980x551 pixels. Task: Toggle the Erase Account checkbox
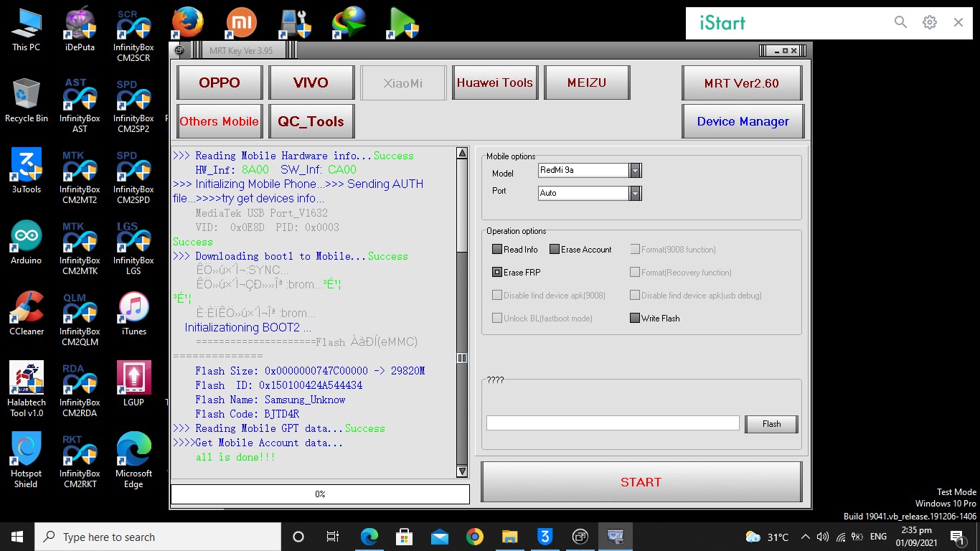(x=555, y=250)
